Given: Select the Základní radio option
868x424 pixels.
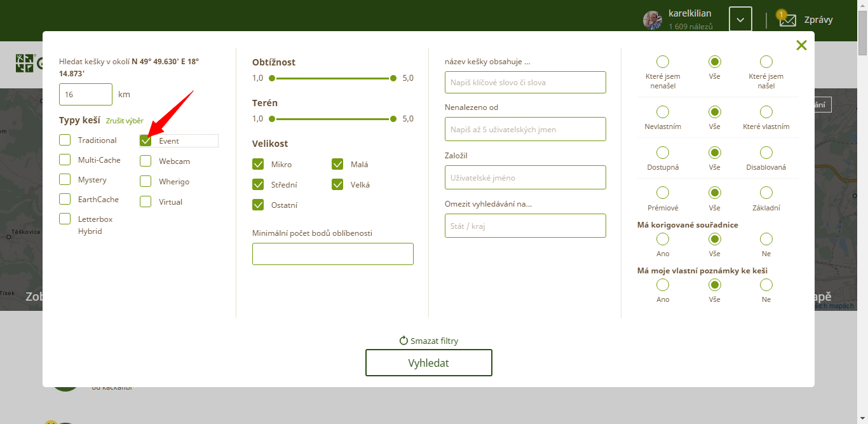Looking at the screenshot, I should tap(766, 193).
